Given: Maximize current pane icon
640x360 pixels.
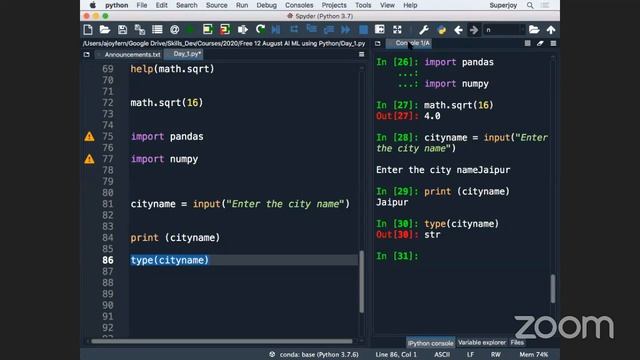Looking at the screenshot, I should (x=380, y=29).
